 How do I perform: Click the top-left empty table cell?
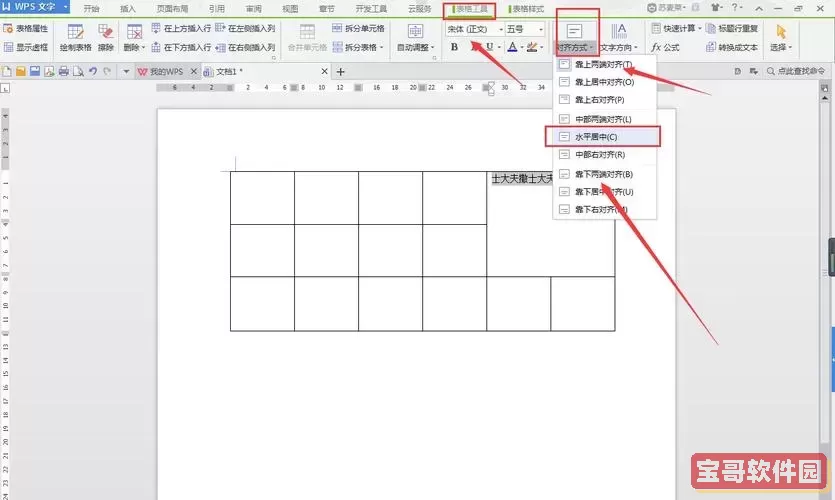click(x=262, y=198)
